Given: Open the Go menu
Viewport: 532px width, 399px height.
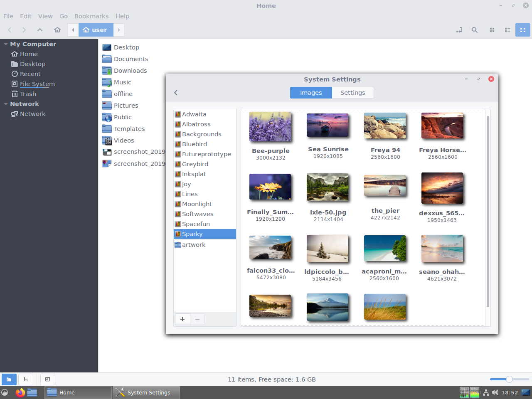Looking at the screenshot, I should click(x=64, y=16).
